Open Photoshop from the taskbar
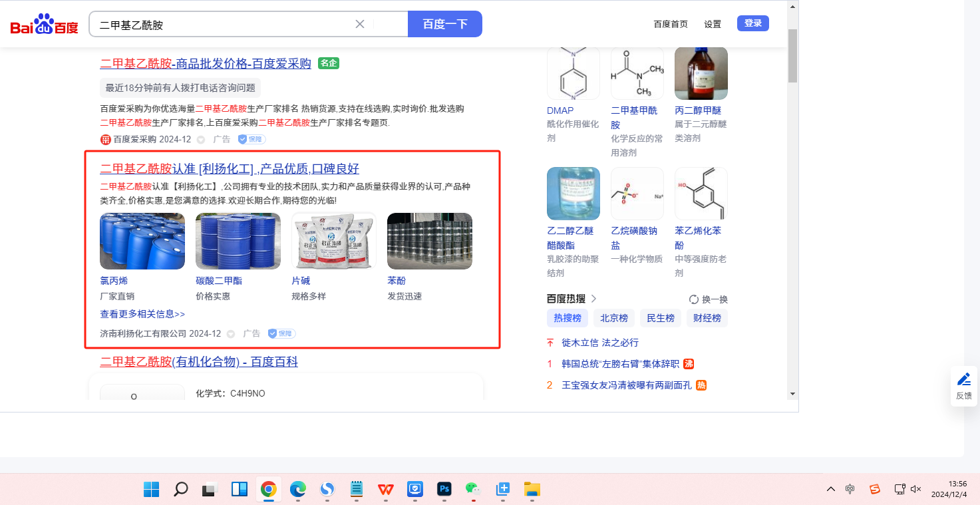The width and height of the screenshot is (980, 505). (x=444, y=490)
